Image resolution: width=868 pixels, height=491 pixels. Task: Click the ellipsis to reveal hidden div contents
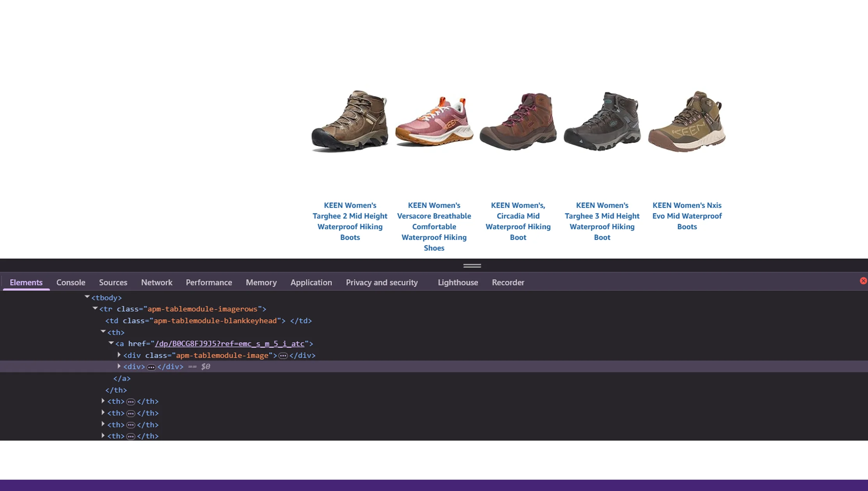pos(151,367)
